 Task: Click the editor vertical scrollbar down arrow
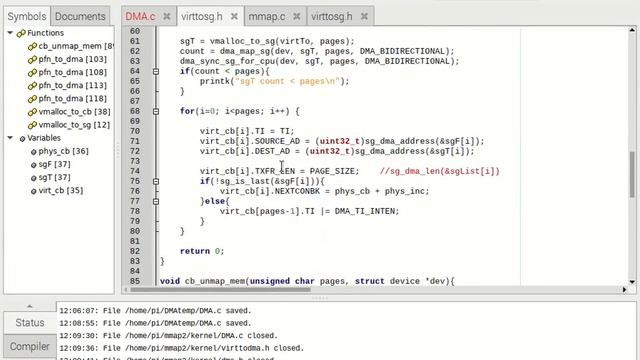click(x=632, y=282)
